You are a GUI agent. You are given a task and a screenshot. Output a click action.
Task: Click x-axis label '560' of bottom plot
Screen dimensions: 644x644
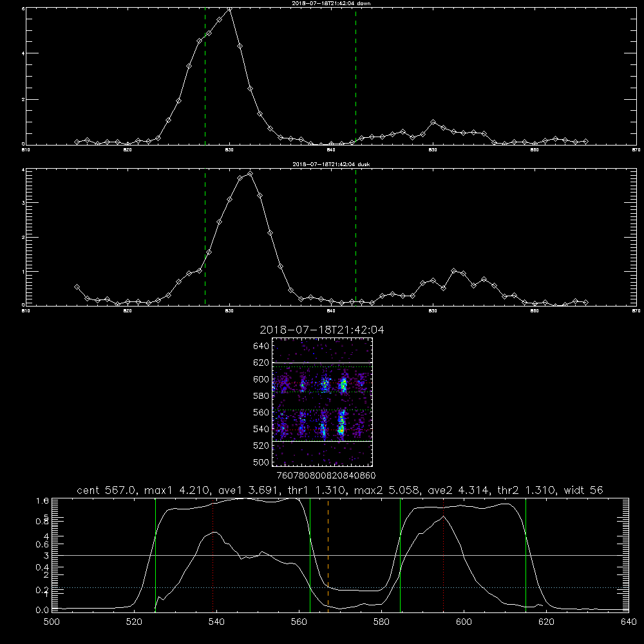point(299,622)
